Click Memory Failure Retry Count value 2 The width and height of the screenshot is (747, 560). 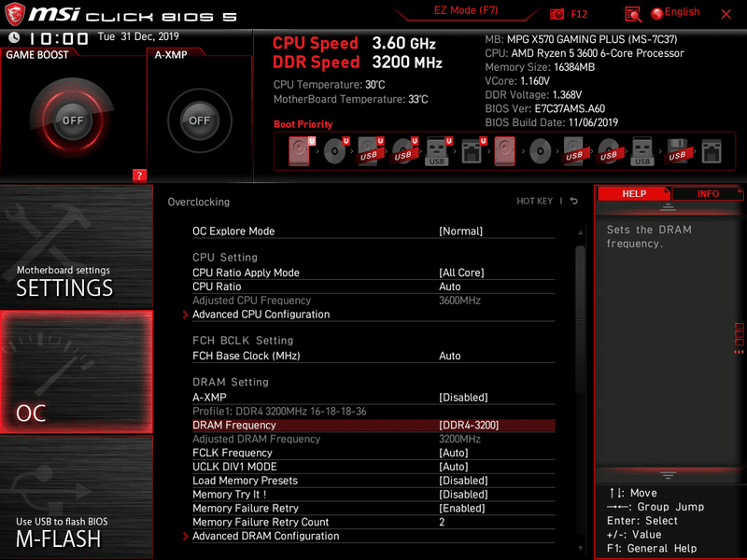pyautogui.click(x=442, y=522)
